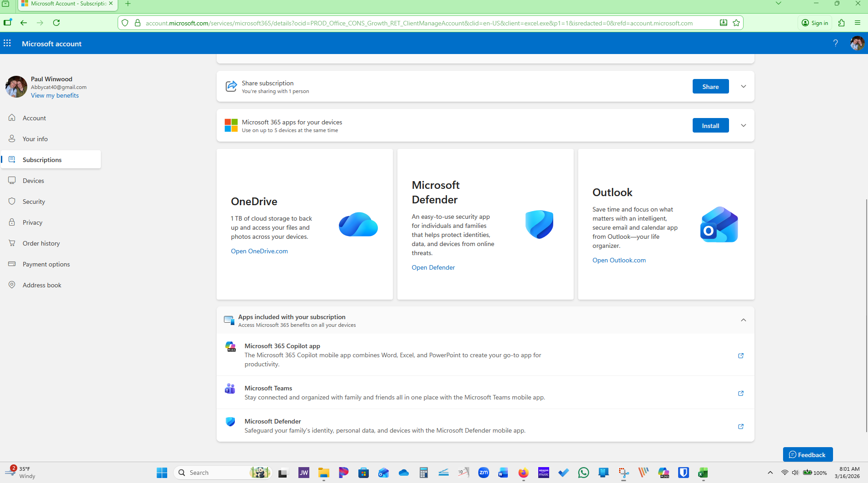Click the Feedback button
The image size is (868, 483).
tap(808, 454)
